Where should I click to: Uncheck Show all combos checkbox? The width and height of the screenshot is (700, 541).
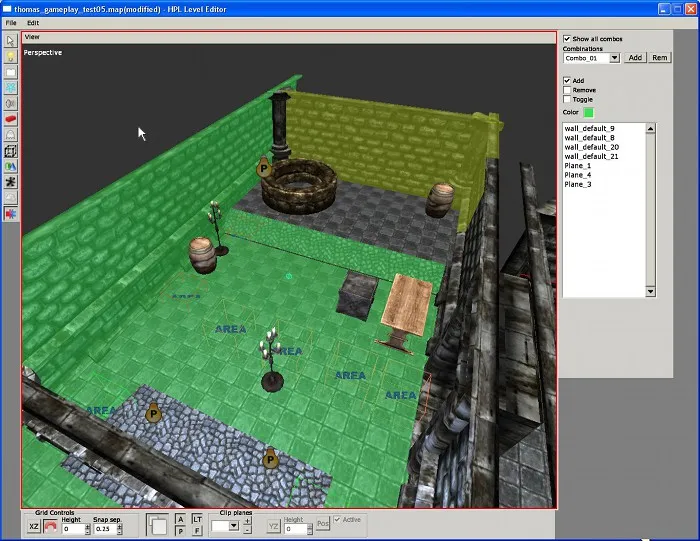pyautogui.click(x=567, y=39)
